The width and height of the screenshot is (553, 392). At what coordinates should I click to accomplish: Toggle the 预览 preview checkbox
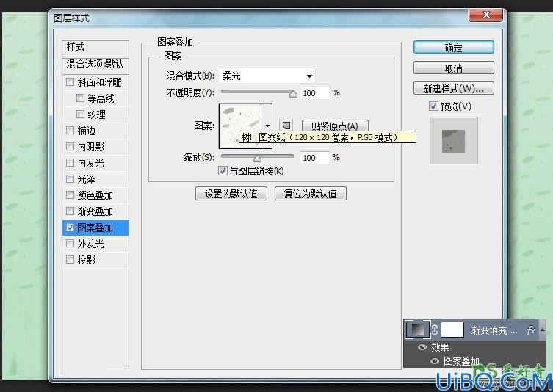pyautogui.click(x=433, y=106)
